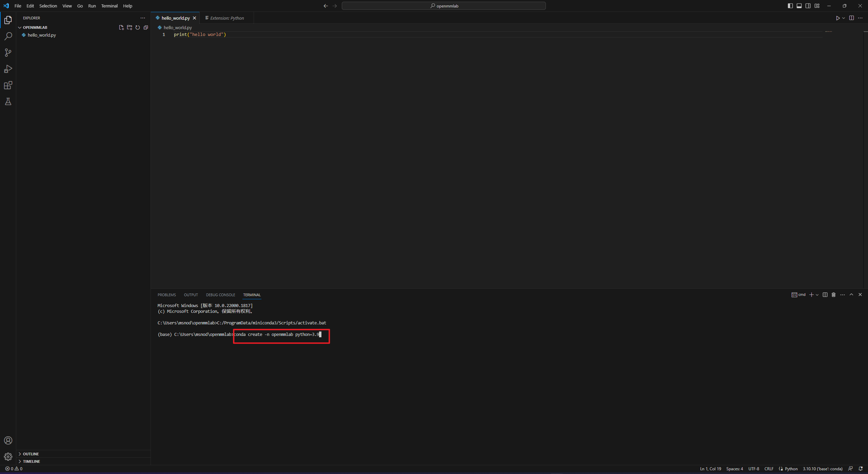Toggle the secondary side bar
Viewport: 868px width, 474px height.
(808, 6)
